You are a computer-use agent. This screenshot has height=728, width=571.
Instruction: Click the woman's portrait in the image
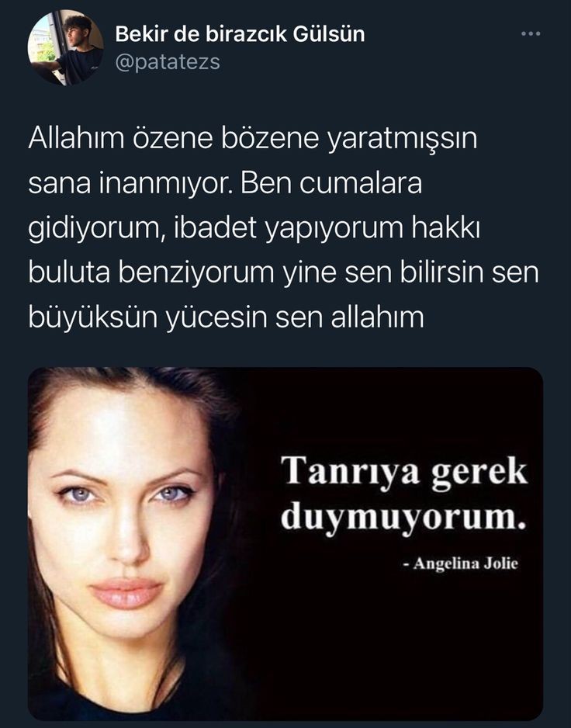pyautogui.click(x=135, y=544)
